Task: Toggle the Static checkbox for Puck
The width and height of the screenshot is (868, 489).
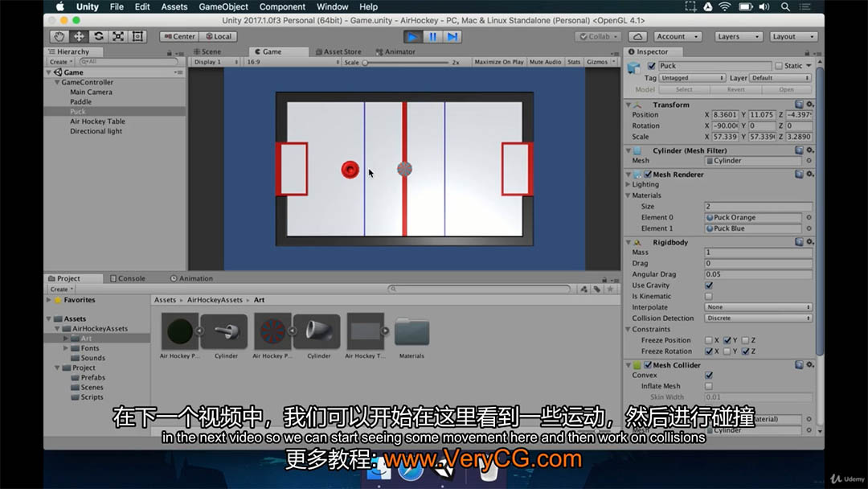Action: (x=779, y=66)
